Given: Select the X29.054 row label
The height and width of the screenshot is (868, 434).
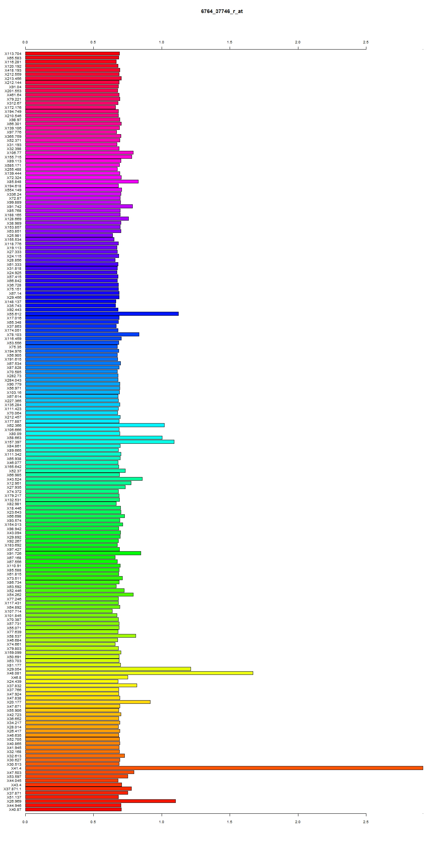Looking at the screenshot, I should click(x=14, y=669).
